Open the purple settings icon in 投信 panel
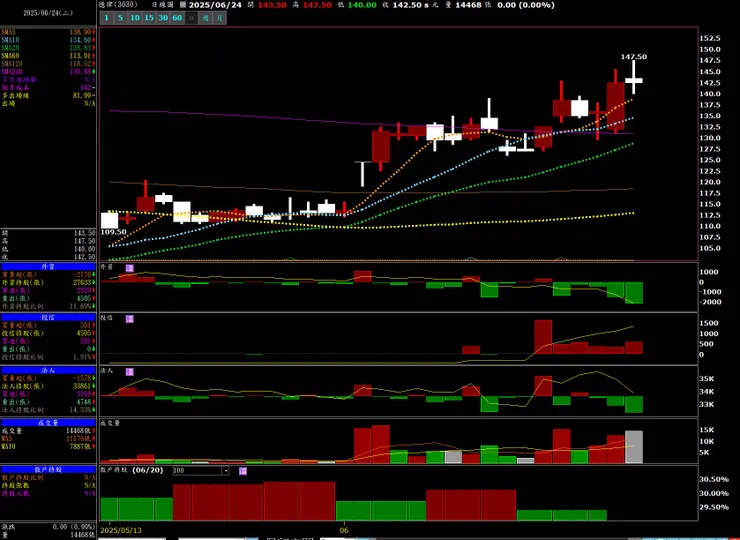The image size is (740, 540). tap(129, 319)
